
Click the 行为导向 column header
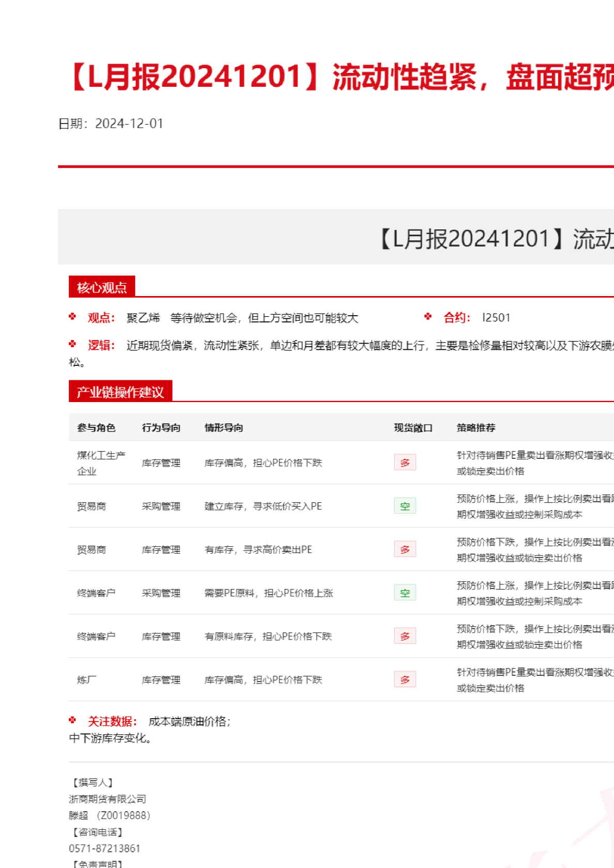[161, 428]
